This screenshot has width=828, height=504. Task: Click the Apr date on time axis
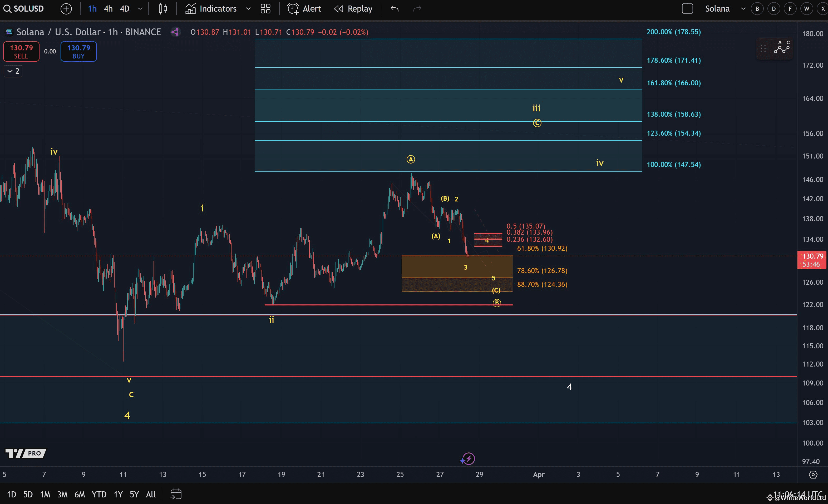pyautogui.click(x=539, y=475)
